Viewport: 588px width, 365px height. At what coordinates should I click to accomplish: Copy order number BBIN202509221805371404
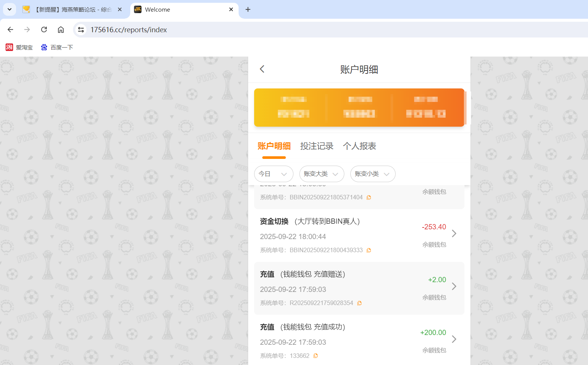[x=369, y=197]
